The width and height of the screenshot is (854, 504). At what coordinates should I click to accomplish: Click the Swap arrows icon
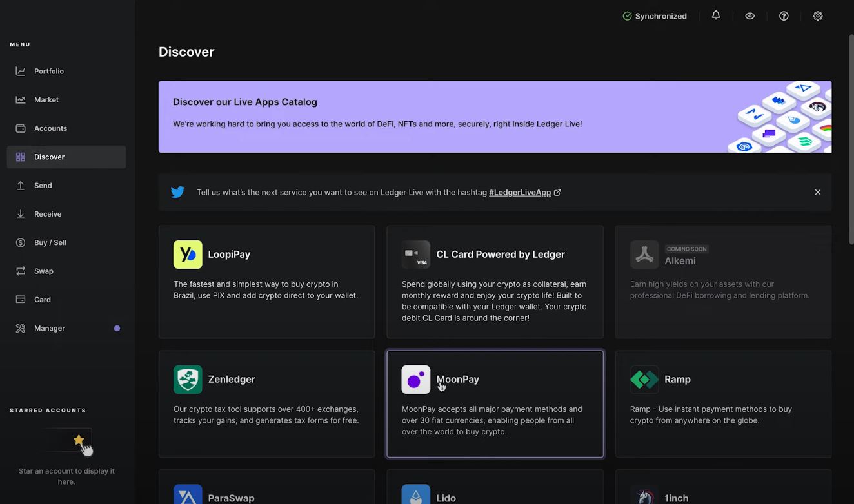[x=21, y=271]
